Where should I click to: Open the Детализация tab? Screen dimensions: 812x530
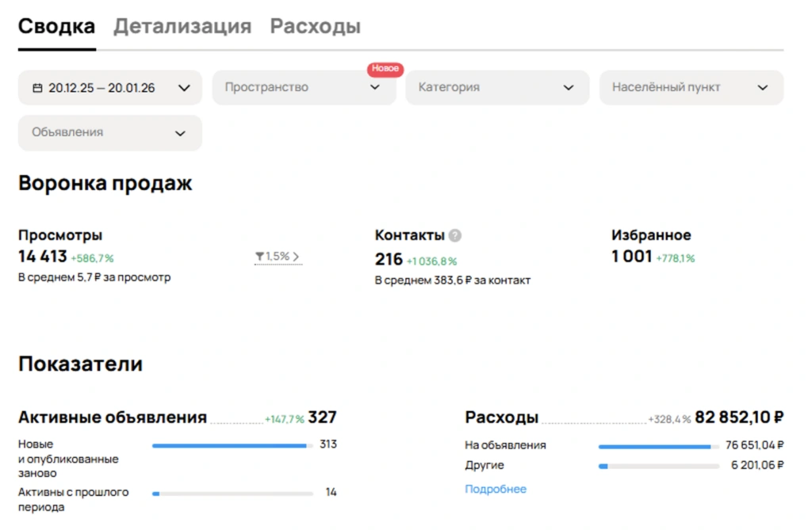pyautogui.click(x=182, y=26)
